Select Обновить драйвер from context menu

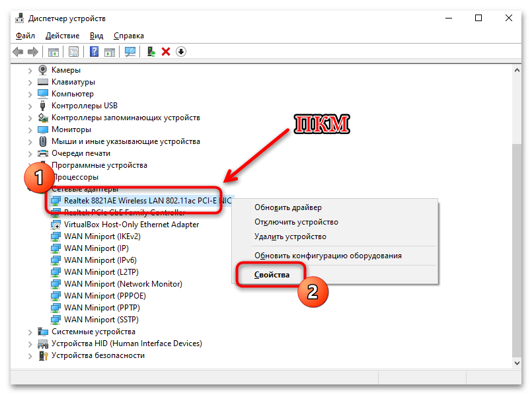pos(289,207)
